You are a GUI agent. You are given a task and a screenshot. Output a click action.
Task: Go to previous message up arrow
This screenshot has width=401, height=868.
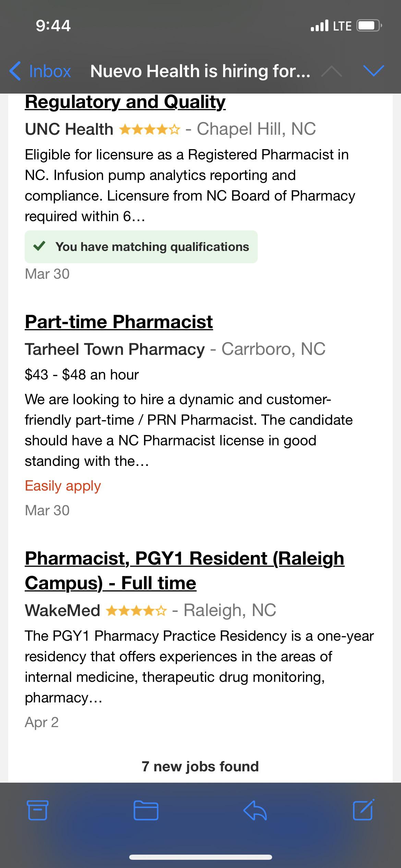point(331,71)
